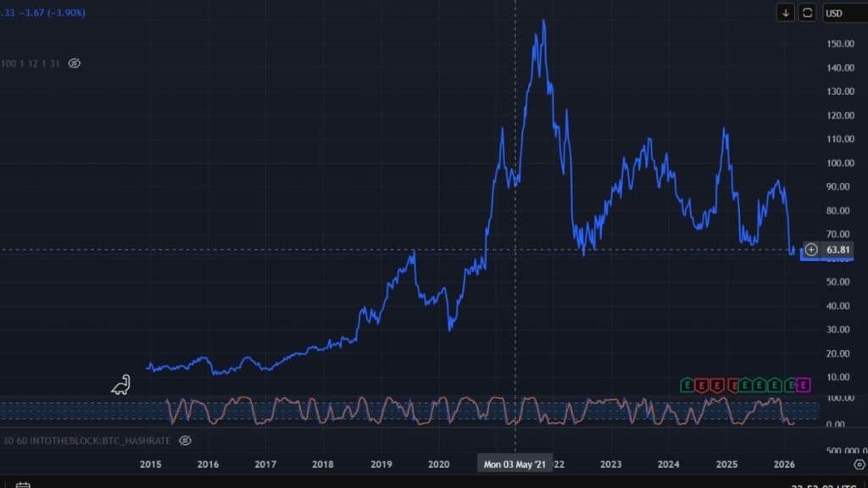Click the Mon 03 May '21 date label
The height and width of the screenshot is (488, 868).
(515, 463)
